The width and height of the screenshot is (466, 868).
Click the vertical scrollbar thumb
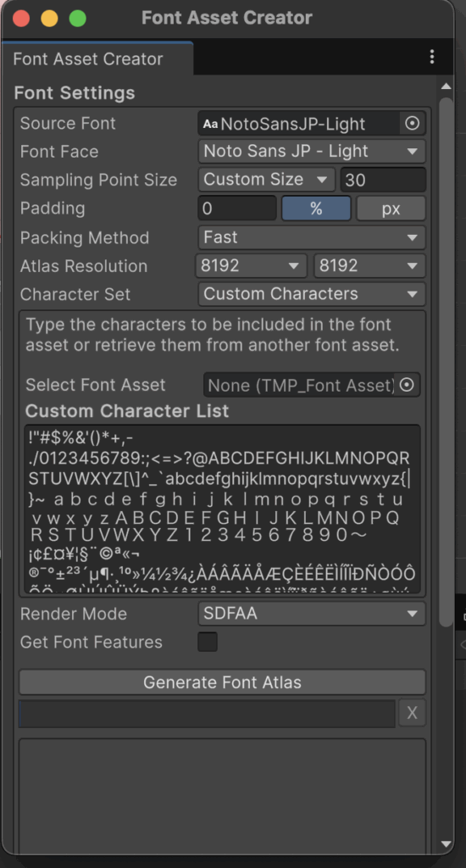point(446,361)
